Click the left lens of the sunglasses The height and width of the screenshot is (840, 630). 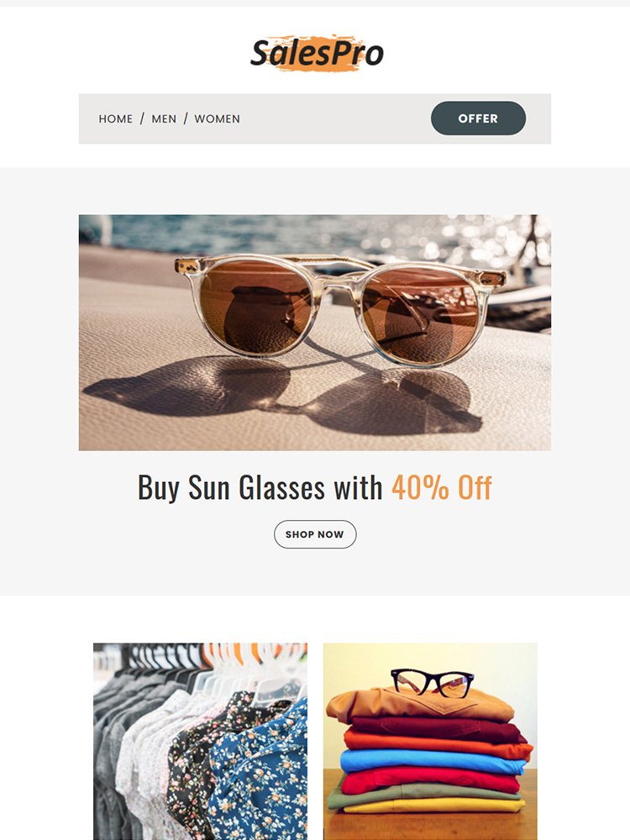255,307
